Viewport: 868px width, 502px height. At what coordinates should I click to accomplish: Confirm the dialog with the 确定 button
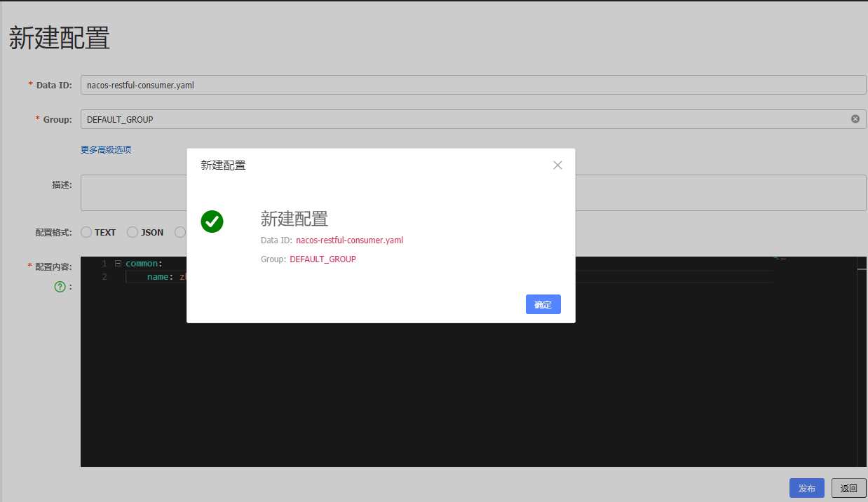click(543, 304)
